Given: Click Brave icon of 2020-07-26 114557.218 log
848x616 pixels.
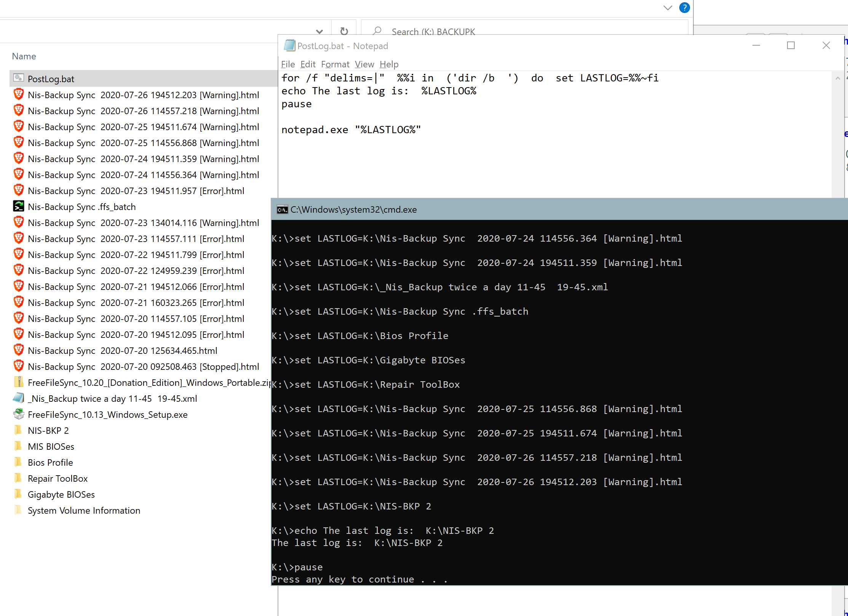Looking at the screenshot, I should click(x=18, y=110).
